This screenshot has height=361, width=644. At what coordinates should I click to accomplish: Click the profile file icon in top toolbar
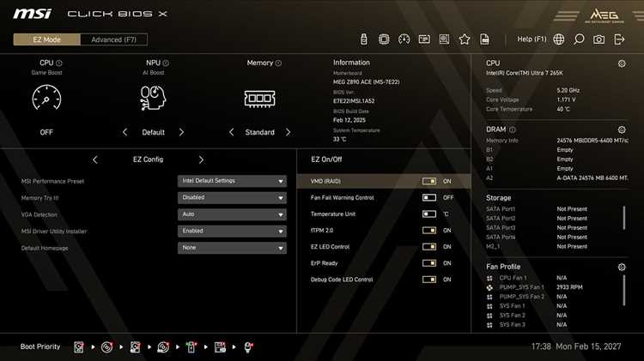click(484, 39)
